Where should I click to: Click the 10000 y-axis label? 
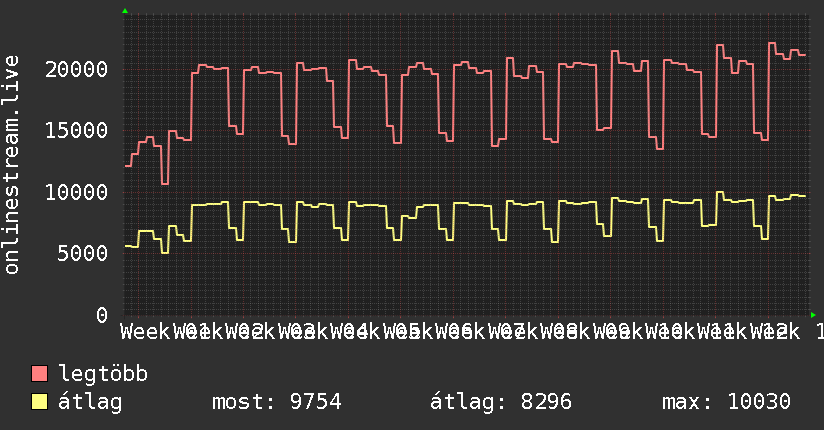pyautogui.click(x=77, y=192)
